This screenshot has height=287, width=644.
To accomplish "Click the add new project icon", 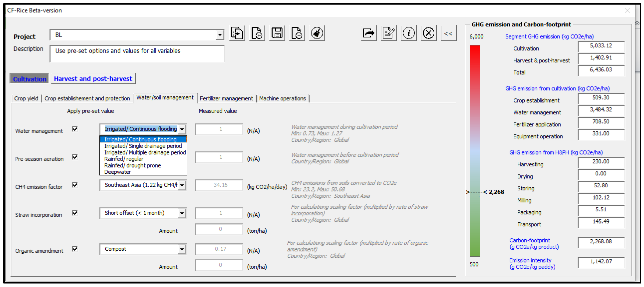I will pyautogui.click(x=257, y=33).
